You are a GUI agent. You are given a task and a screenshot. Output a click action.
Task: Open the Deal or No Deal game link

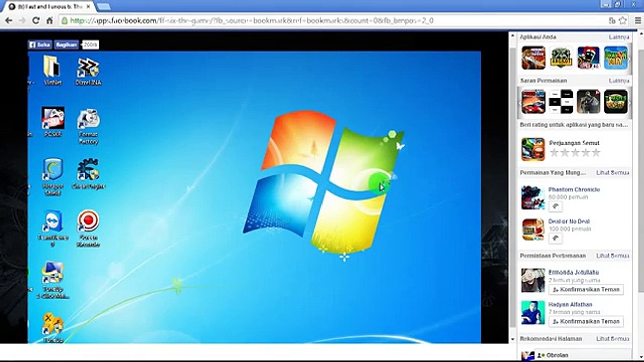569,221
